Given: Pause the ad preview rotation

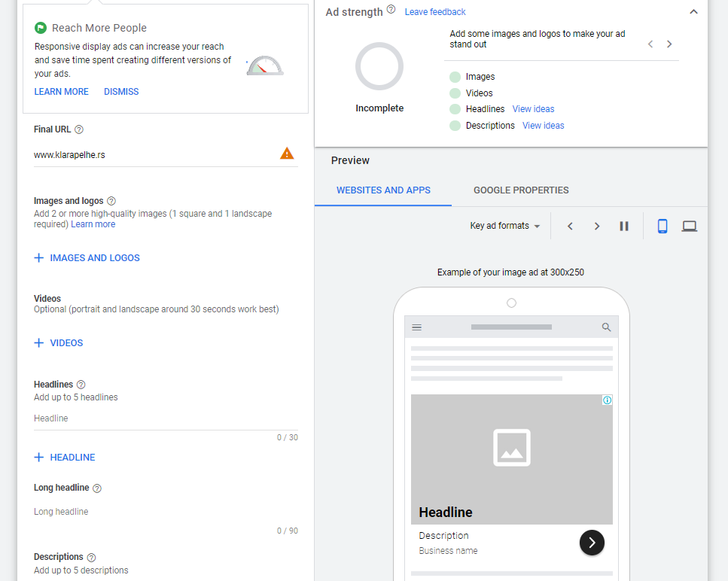Looking at the screenshot, I should click(x=624, y=226).
